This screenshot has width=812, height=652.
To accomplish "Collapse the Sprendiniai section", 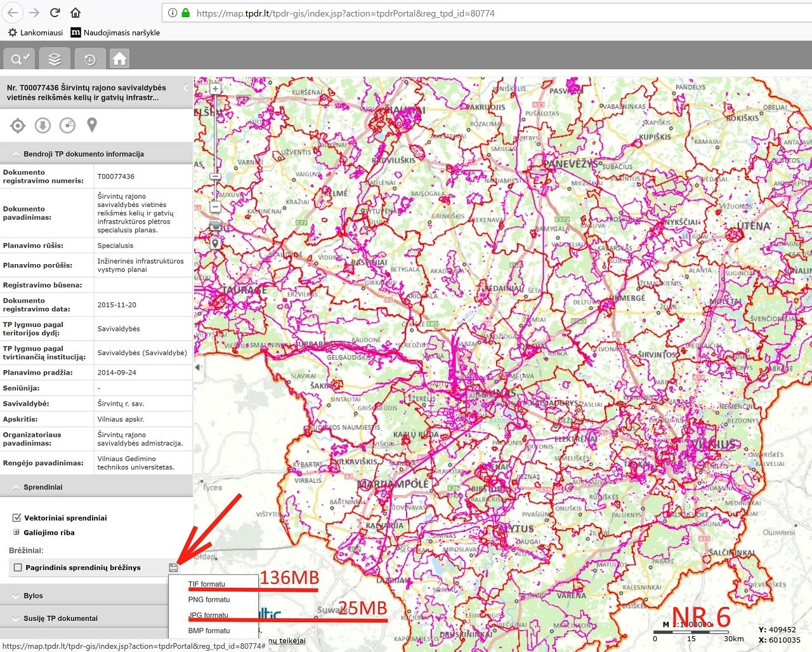I will [x=96, y=487].
